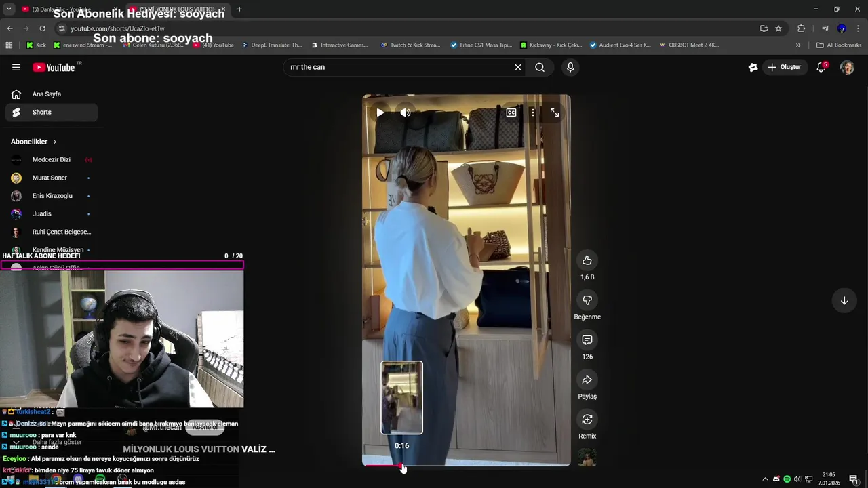This screenshot has height=488, width=868.
Task: Open YouTube notifications bell
Action: [821, 67]
